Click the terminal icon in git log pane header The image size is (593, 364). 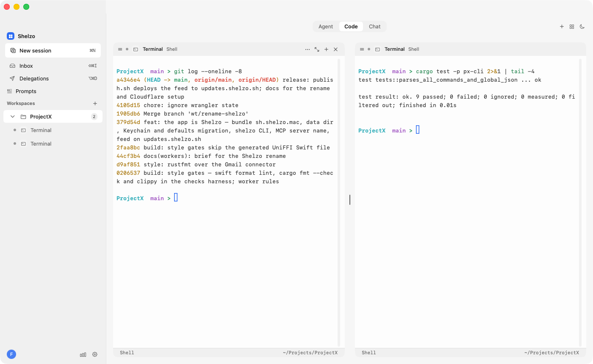(136, 49)
